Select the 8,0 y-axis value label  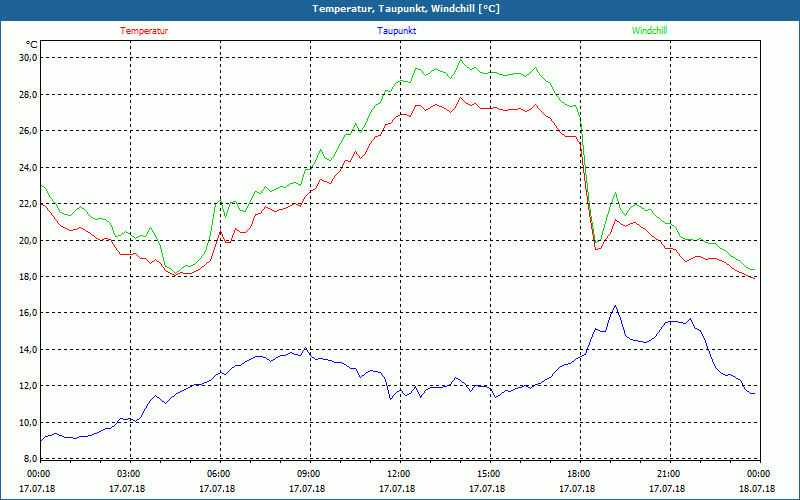click(28, 458)
